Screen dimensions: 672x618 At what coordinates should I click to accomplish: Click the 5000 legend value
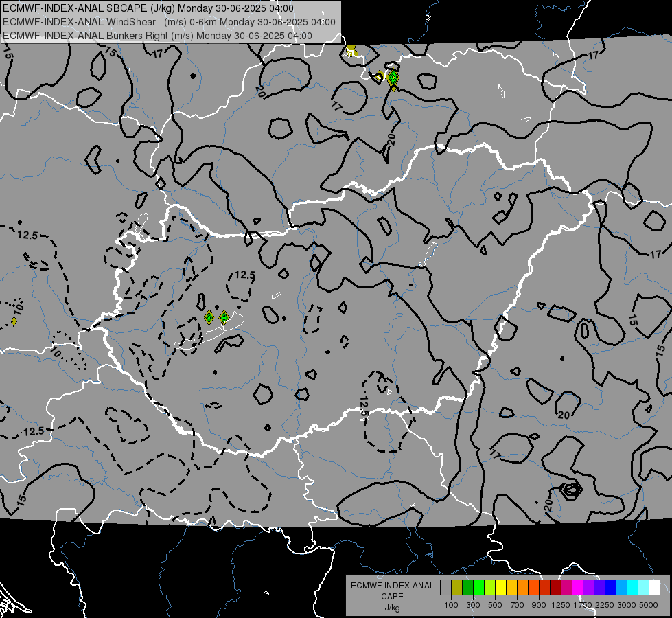click(x=649, y=605)
